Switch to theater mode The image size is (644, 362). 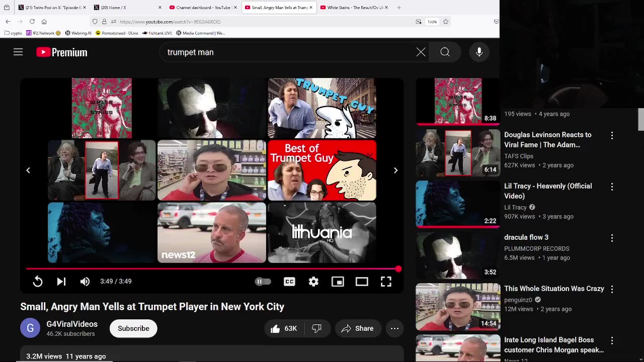pyautogui.click(x=362, y=282)
